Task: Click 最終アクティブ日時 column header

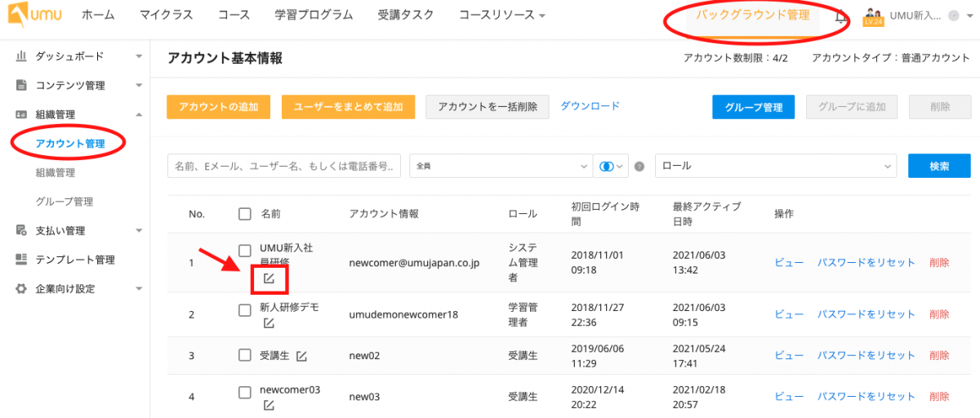Action: (706, 213)
